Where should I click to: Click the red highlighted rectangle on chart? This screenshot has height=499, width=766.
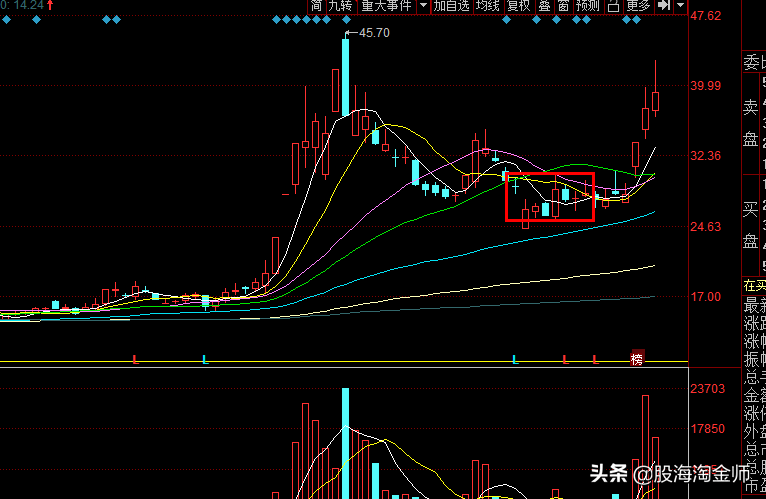550,196
